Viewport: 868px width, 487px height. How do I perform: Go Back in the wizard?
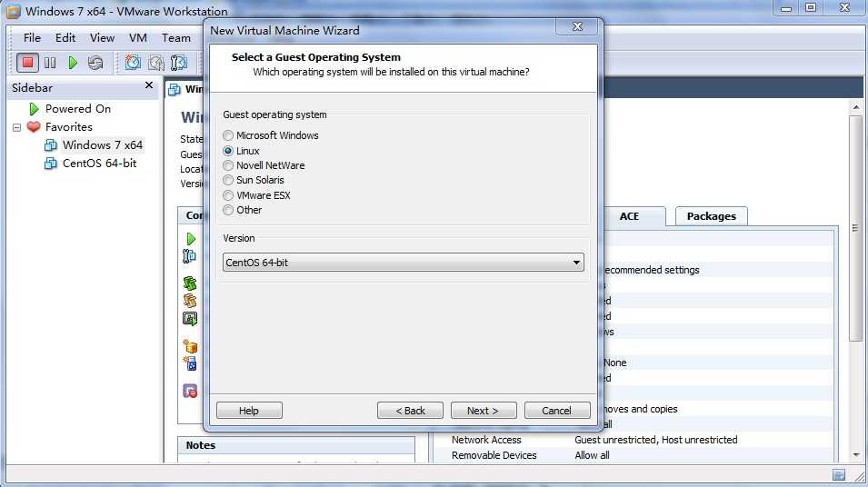[x=410, y=411]
